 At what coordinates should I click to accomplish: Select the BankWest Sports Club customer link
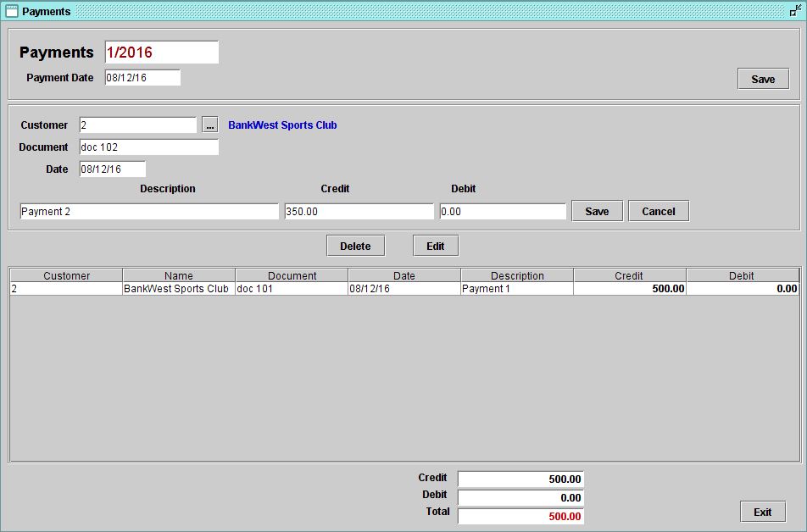[x=281, y=125]
